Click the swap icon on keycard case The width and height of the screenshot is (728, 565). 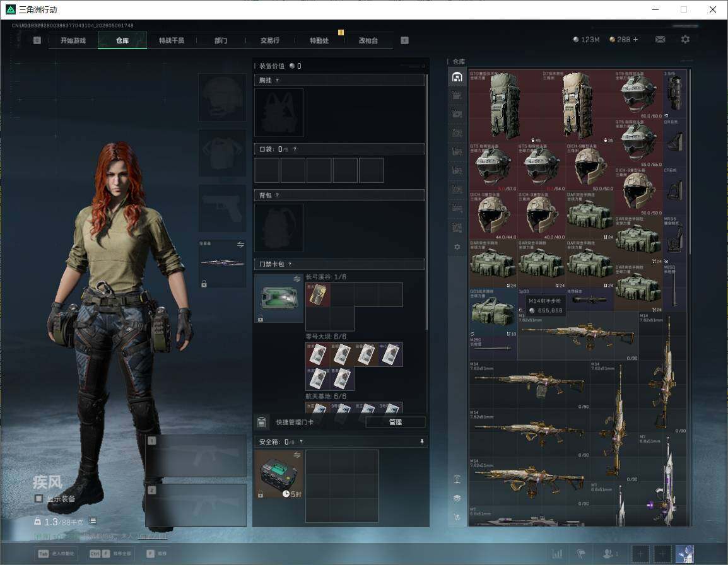297,279
